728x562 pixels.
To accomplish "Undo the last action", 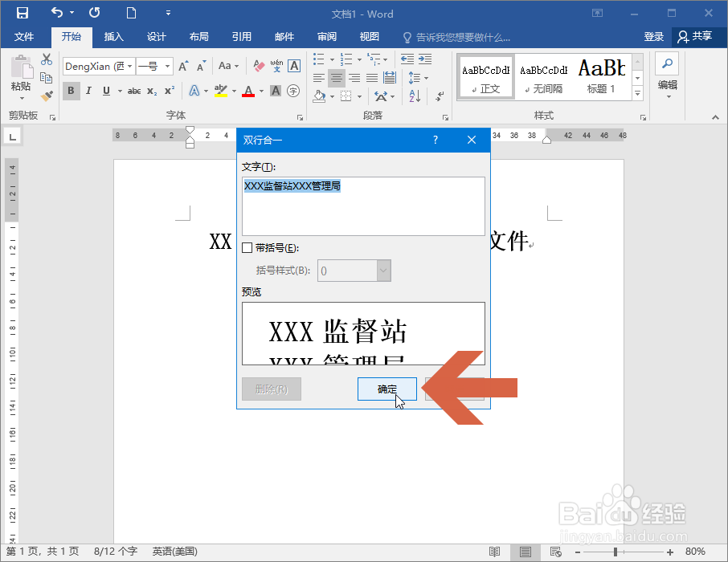I will click(56, 13).
